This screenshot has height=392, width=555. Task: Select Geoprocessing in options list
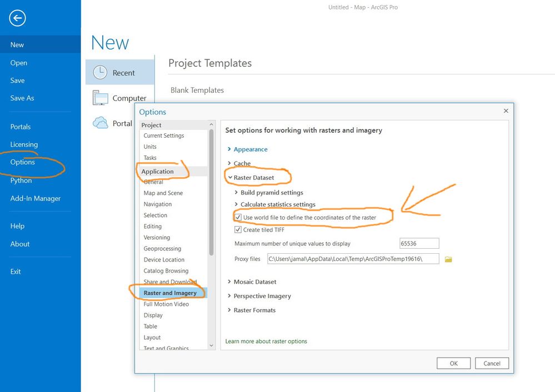162,249
